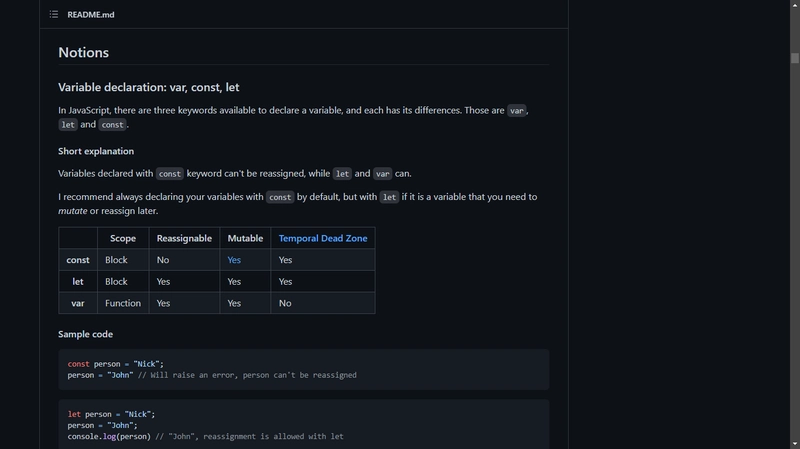This screenshot has height=449, width=800.
Task: Click the const code tag before 'by default'
Action: click(280, 197)
